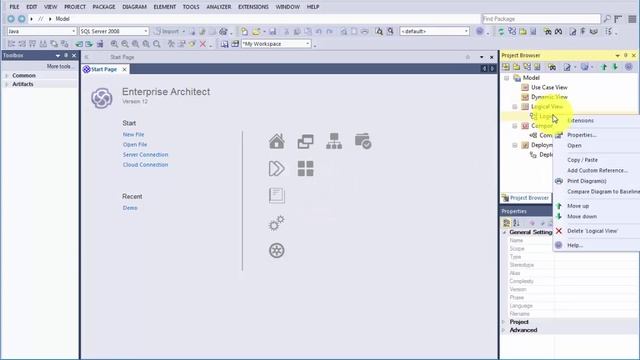
Task: Select Properties... in context menu
Action: coord(596,135)
